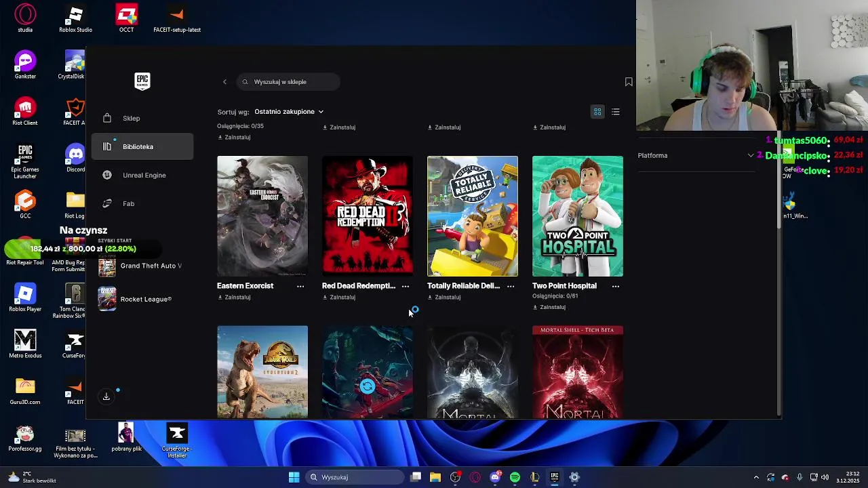The image size is (868, 488).
Task: Show hidden system tray icons
Action: click(x=756, y=477)
